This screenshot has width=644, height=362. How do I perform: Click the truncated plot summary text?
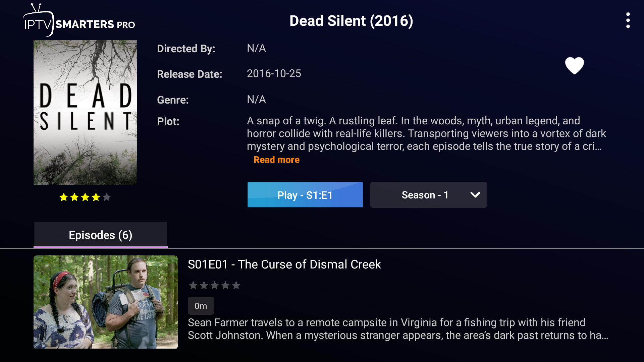[x=426, y=133]
